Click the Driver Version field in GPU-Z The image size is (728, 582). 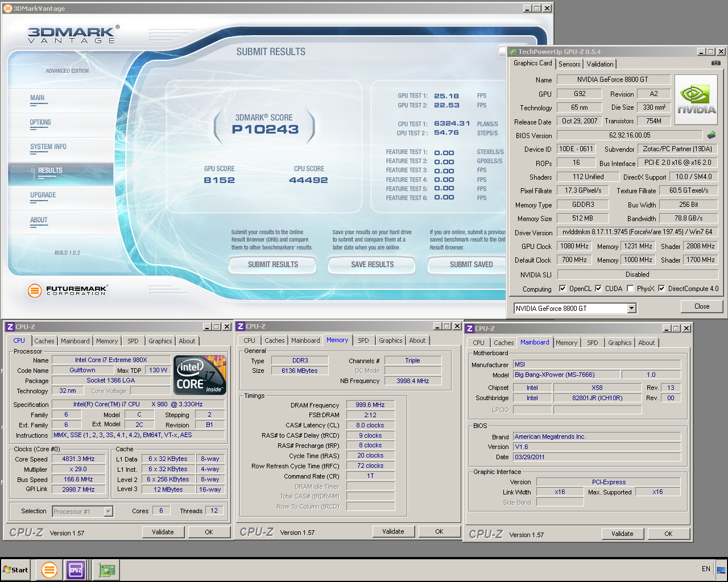click(638, 232)
